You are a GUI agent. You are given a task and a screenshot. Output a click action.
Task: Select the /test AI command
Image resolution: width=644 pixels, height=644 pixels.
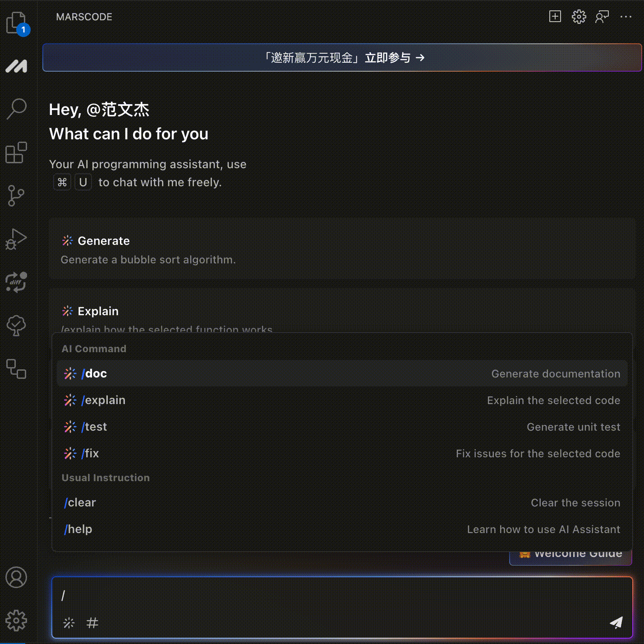tap(342, 427)
